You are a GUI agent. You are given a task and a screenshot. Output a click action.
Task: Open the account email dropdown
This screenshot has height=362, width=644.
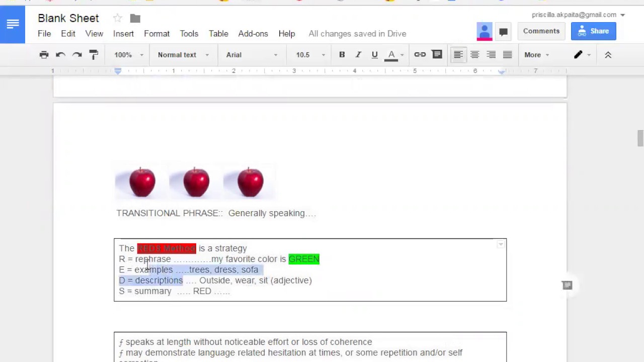pos(578,15)
